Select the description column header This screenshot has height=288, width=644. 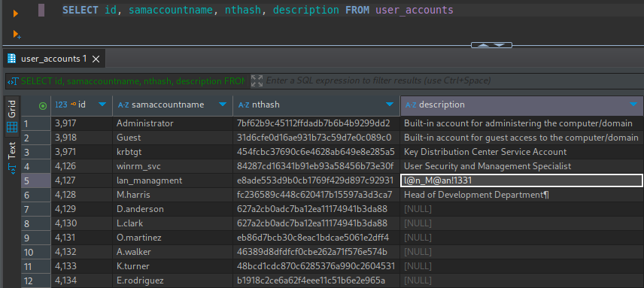pos(522,105)
